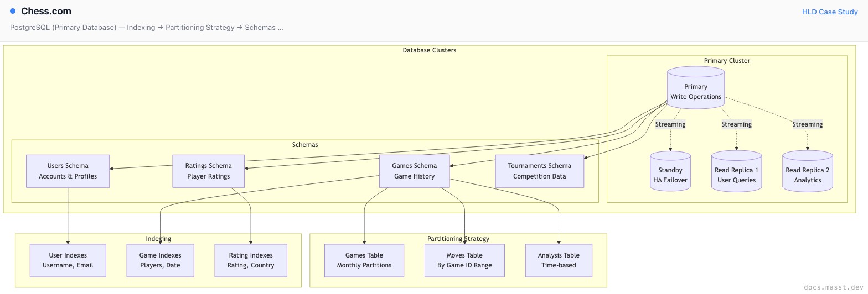The image size is (868, 294).
Task: Select the Game Indexes Players, Date node
Action: [x=160, y=260]
